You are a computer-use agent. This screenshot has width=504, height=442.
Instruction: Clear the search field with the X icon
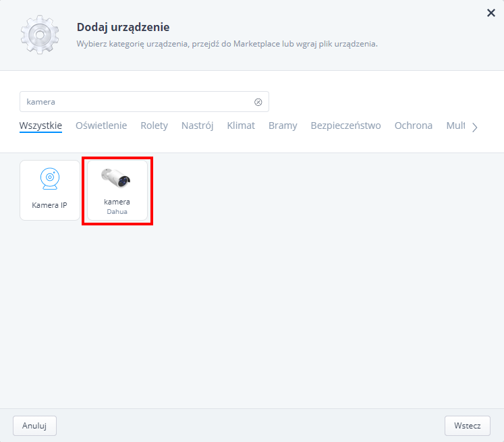point(258,102)
